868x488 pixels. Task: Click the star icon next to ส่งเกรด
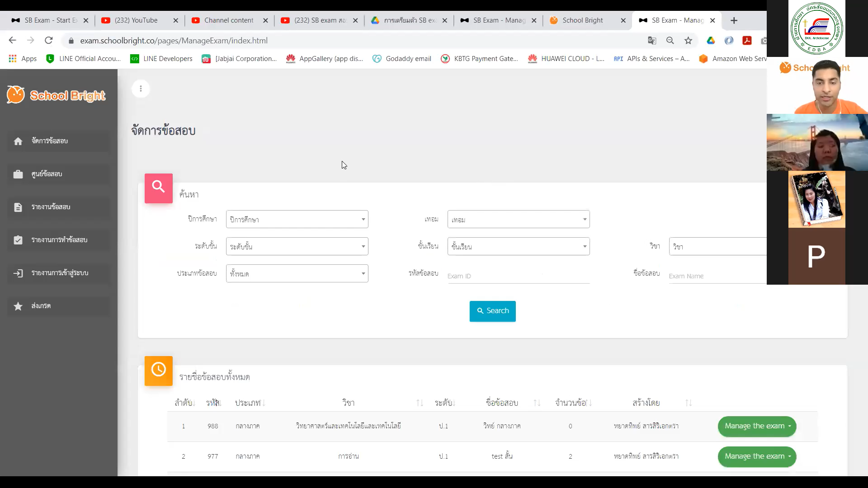pyautogui.click(x=18, y=306)
